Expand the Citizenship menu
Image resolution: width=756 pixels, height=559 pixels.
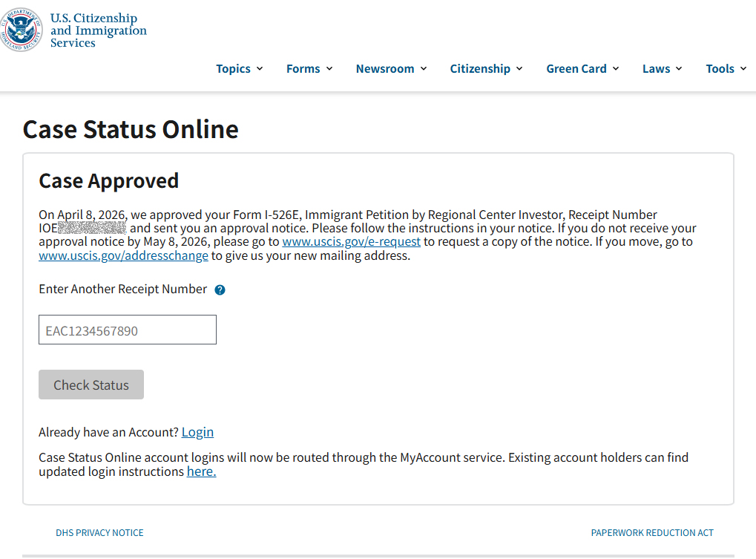click(486, 68)
